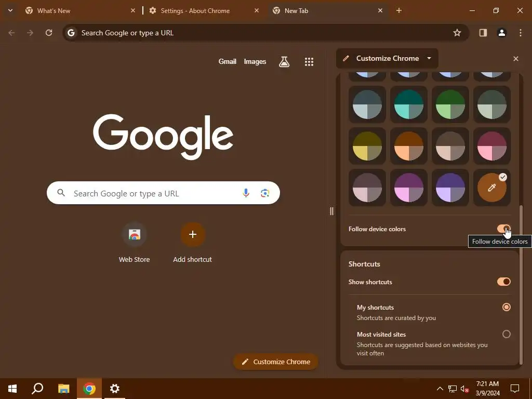Reload the current page

[x=49, y=33]
